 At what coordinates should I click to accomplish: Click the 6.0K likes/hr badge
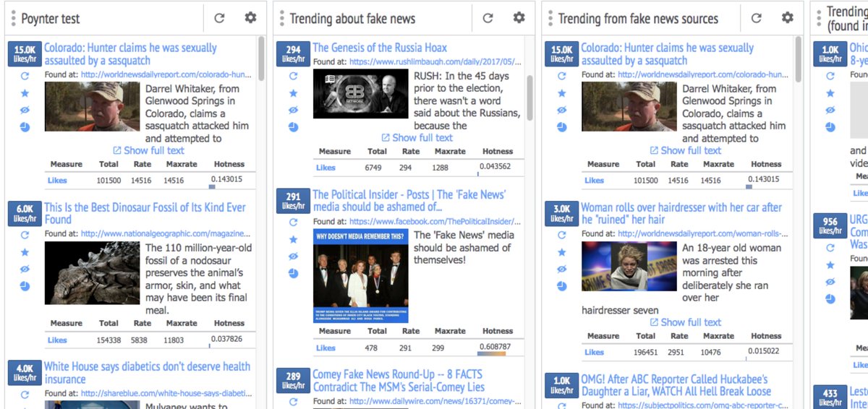25,213
